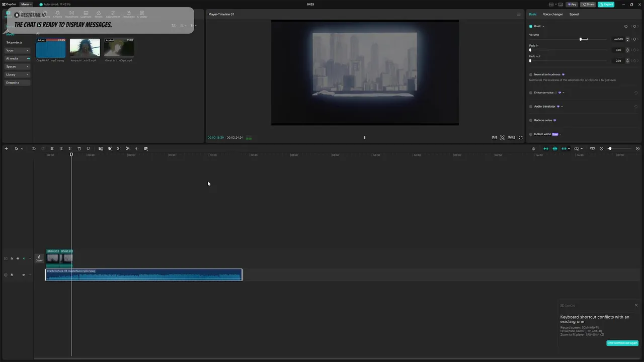
Task: Select Subprojects in media sidebar
Action: (x=14, y=42)
